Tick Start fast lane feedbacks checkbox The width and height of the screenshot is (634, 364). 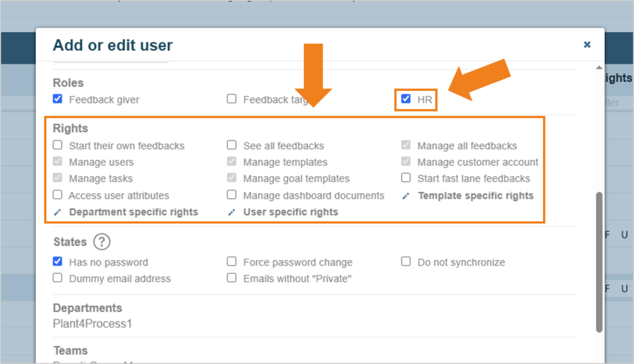(x=406, y=178)
